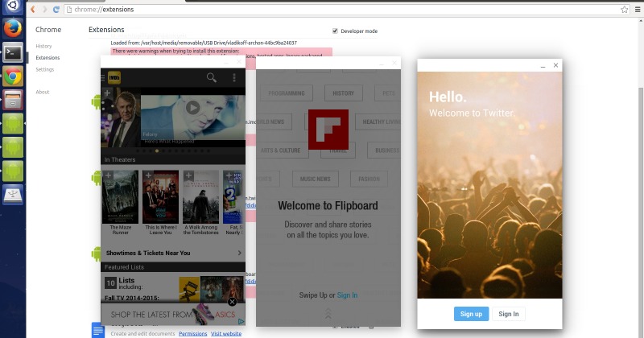Select the PROGRAMMING topic in Flipboard
Screen dimensions: 644x338
[x=287, y=93]
